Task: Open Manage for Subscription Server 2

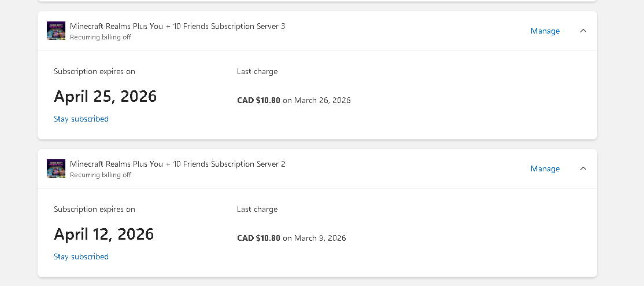Action: (x=545, y=168)
